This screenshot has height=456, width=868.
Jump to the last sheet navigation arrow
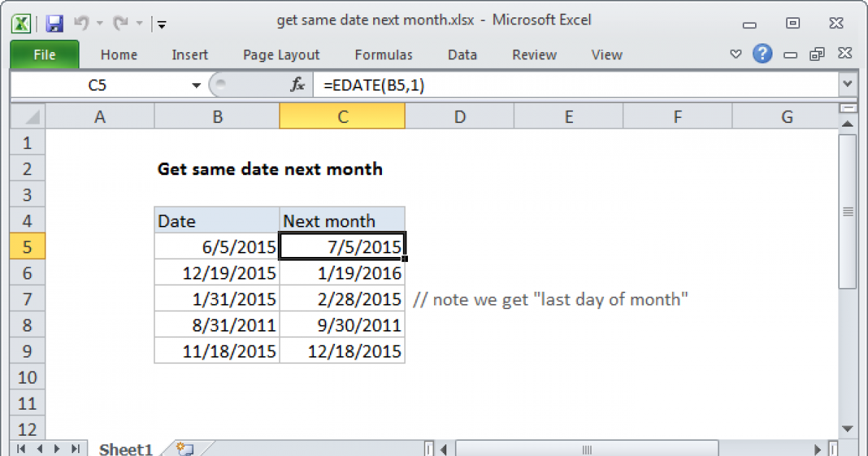76,449
